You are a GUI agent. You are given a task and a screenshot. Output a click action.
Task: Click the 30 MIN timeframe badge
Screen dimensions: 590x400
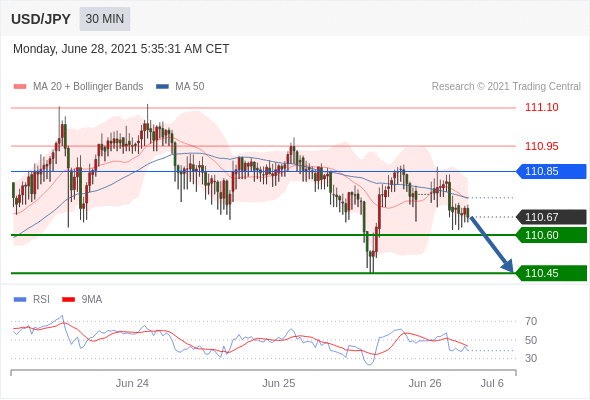tap(105, 19)
